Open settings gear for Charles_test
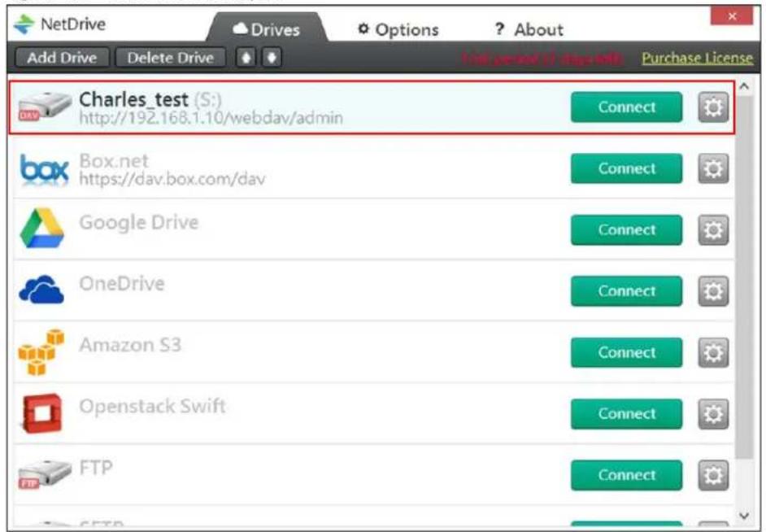The image size is (766, 532). point(713,107)
